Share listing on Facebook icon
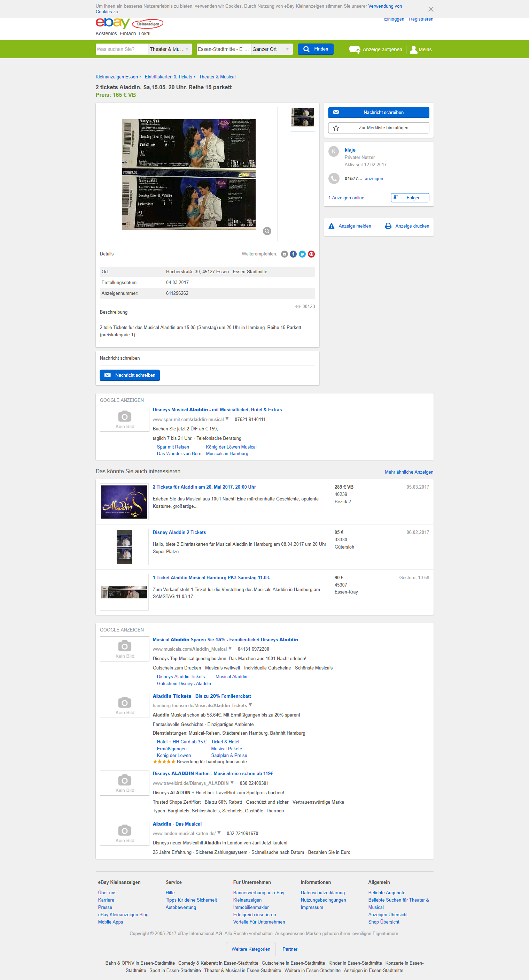The image size is (529, 980). (x=293, y=254)
